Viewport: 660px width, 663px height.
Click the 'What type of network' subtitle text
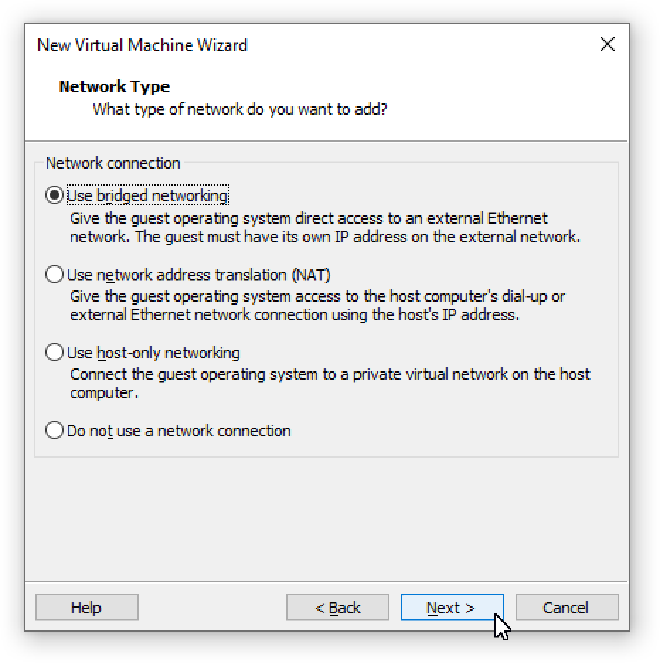coord(240,108)
